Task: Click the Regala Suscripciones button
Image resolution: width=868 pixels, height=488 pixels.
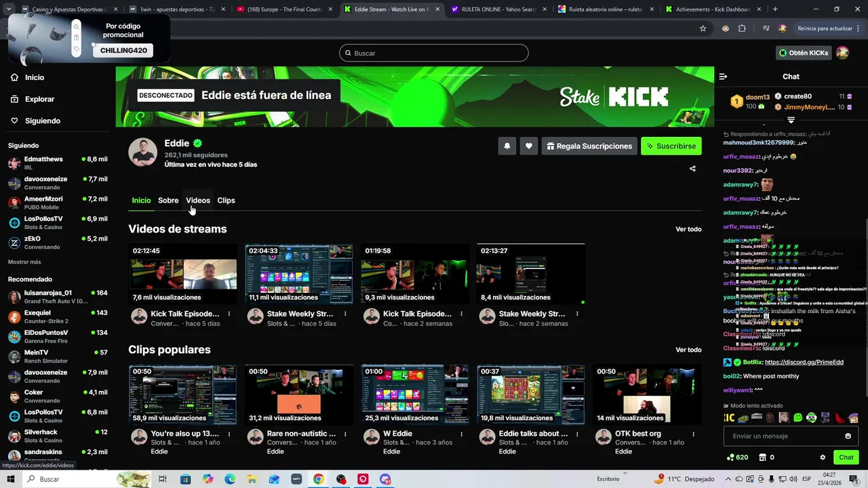Action: pyautogui.click(x=589, y=146)
